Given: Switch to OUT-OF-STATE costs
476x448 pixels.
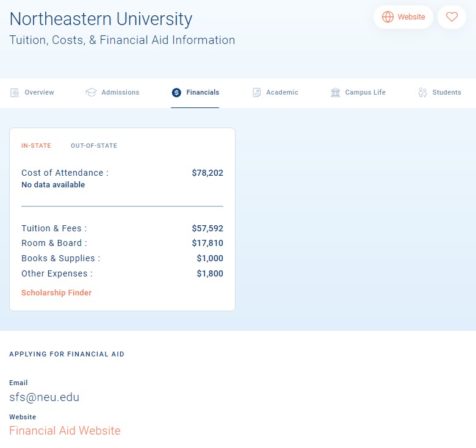Looking at the screenshot, I should [94, 146].
